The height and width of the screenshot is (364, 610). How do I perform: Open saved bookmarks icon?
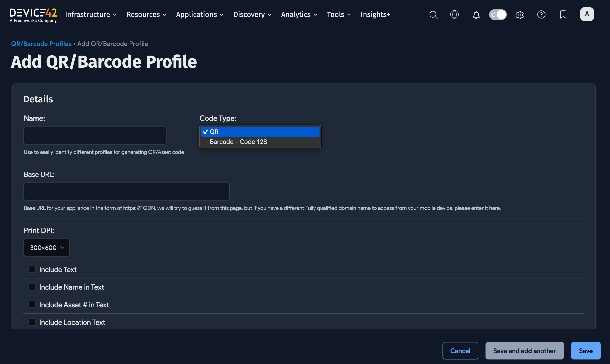click(563, 15)
